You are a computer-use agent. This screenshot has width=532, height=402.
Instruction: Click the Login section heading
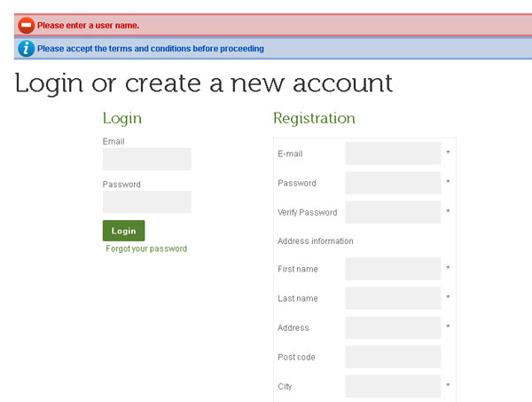(x=121, y=118)
